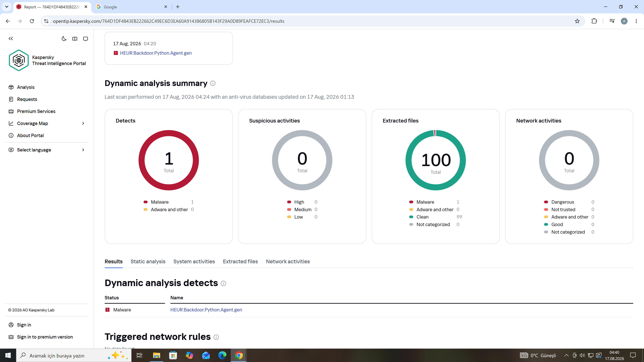Expand the Coverage Map submenu arrow

click(x=83, y=123)
